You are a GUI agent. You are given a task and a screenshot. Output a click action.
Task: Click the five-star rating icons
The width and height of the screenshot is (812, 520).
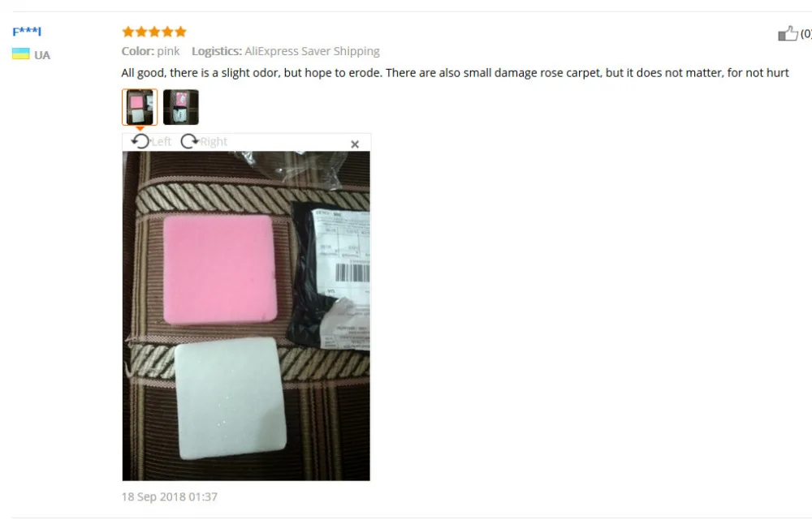tap(153, 32)
